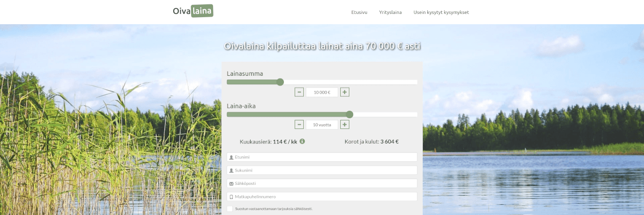Click the Oivalaina logo
This screenshot has width=644, height=215.
point(193,11)
